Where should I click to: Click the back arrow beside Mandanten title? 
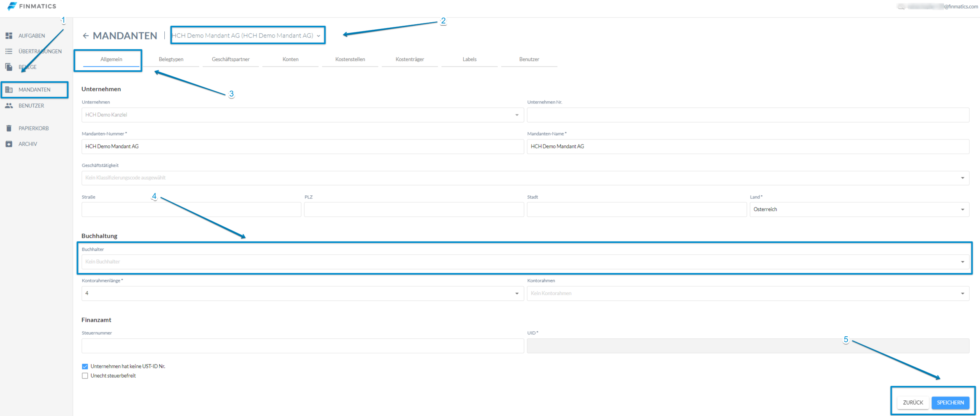click(85, 36)
